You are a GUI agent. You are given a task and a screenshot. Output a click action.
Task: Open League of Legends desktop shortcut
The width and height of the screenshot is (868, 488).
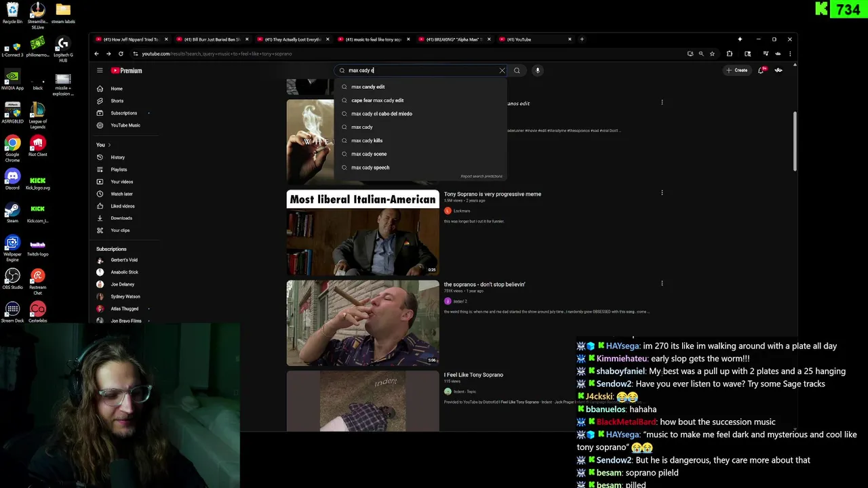(x=37, y=115)
